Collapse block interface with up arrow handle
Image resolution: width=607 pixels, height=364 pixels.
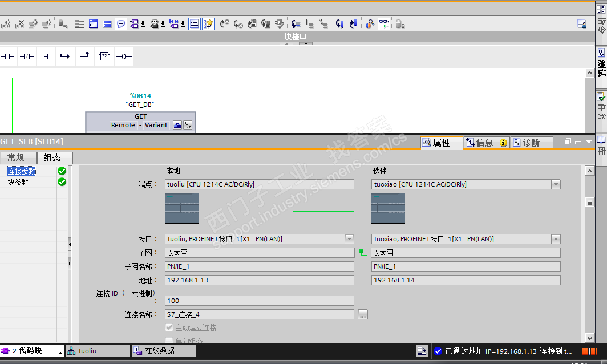[286, 43]
